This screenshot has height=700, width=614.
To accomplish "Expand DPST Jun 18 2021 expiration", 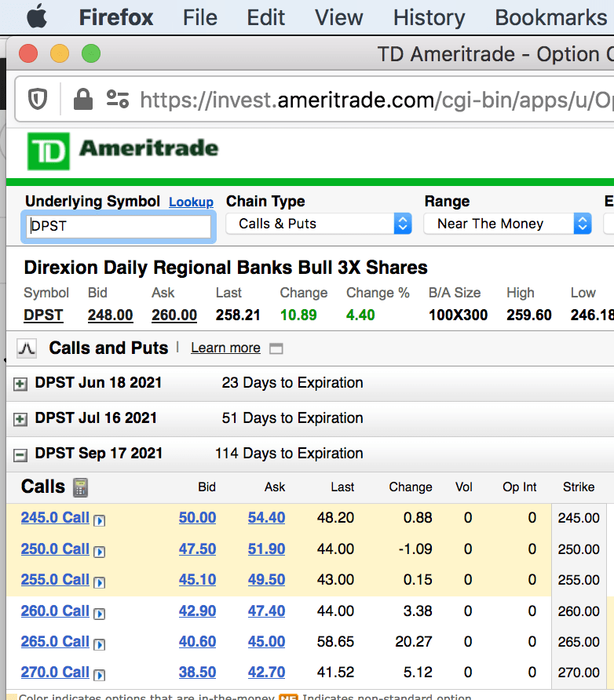I will tap(20, 384).
